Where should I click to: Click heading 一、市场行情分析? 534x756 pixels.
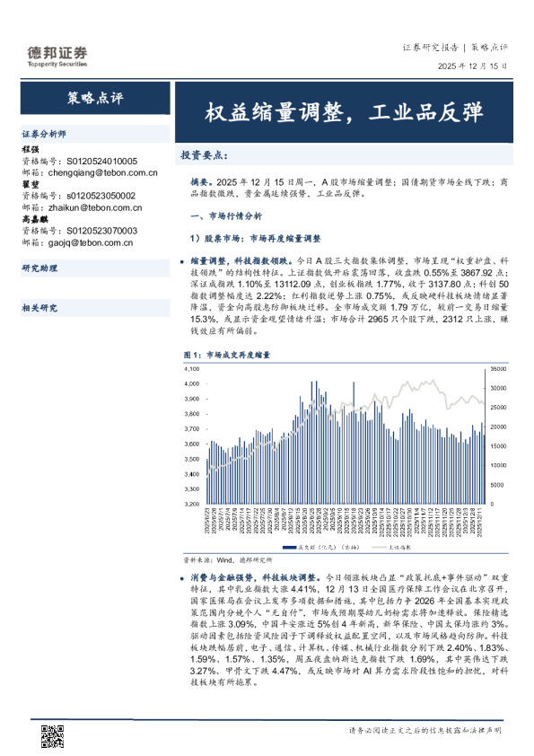point(226,216)
